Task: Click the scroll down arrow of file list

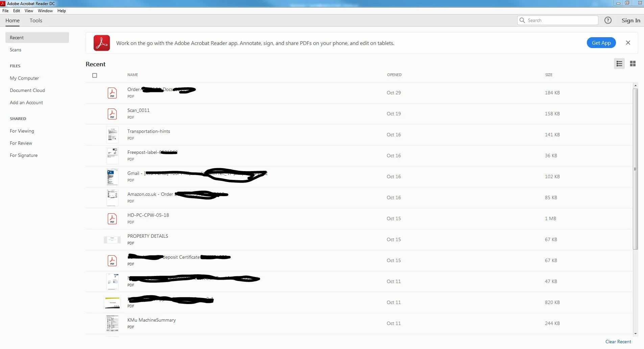Action: pos(636,333)
